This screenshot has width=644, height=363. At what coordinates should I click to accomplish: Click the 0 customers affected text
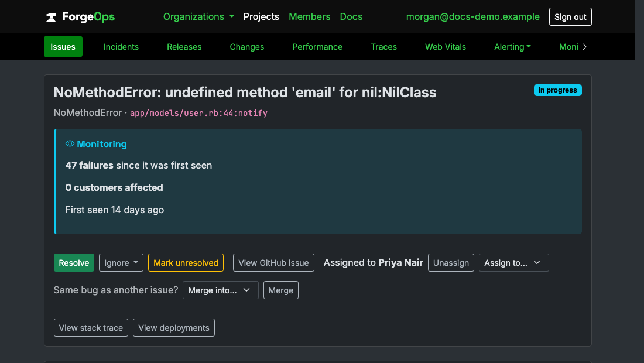114,188
